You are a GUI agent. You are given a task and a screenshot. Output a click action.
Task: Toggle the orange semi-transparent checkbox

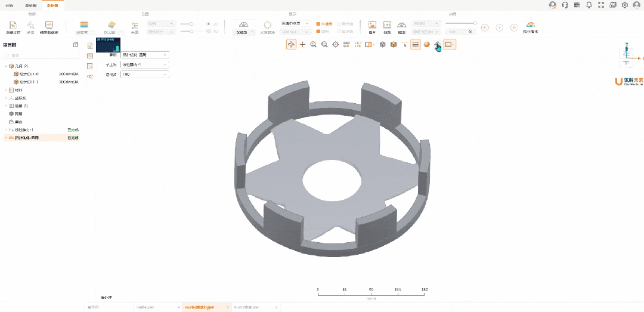coord(318,24)
